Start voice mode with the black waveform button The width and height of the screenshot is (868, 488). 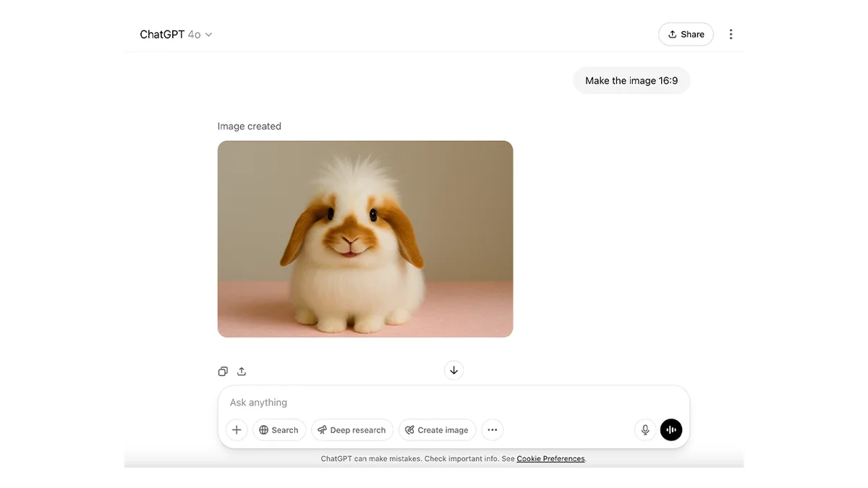[671, 429]
